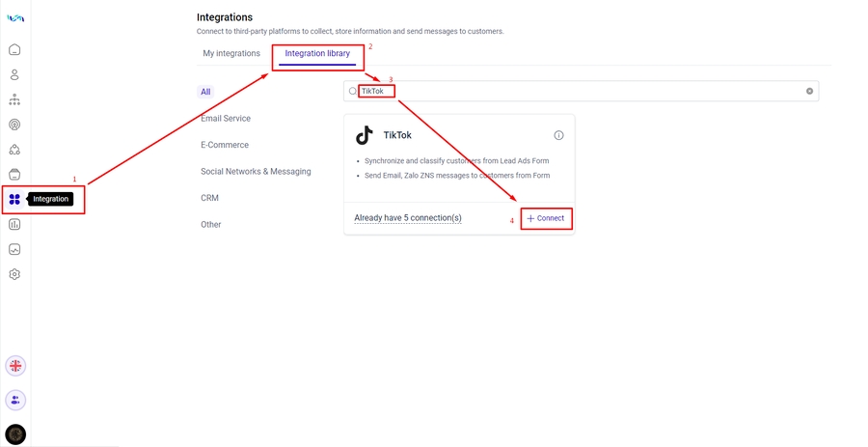Select the Email Service category
868x447 pixels.
pos(226,119)
